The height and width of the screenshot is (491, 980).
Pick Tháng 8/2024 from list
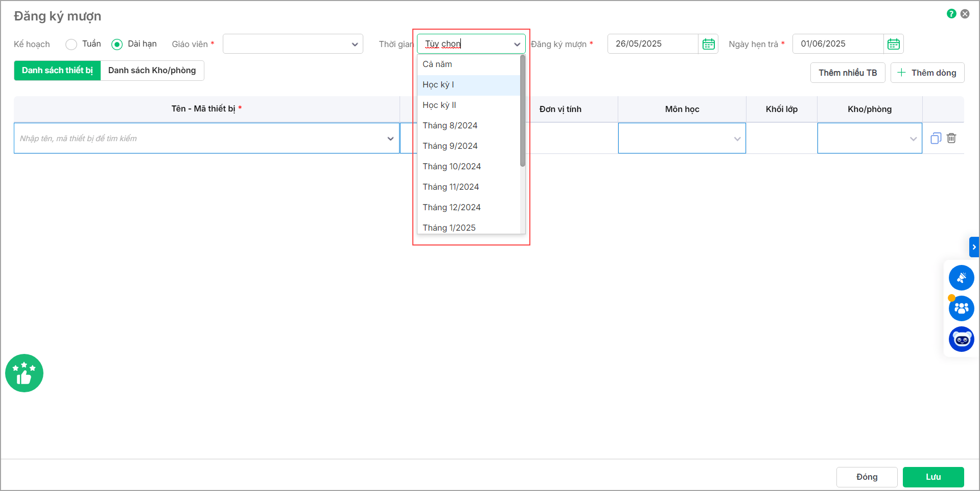[x=469, y=126]
